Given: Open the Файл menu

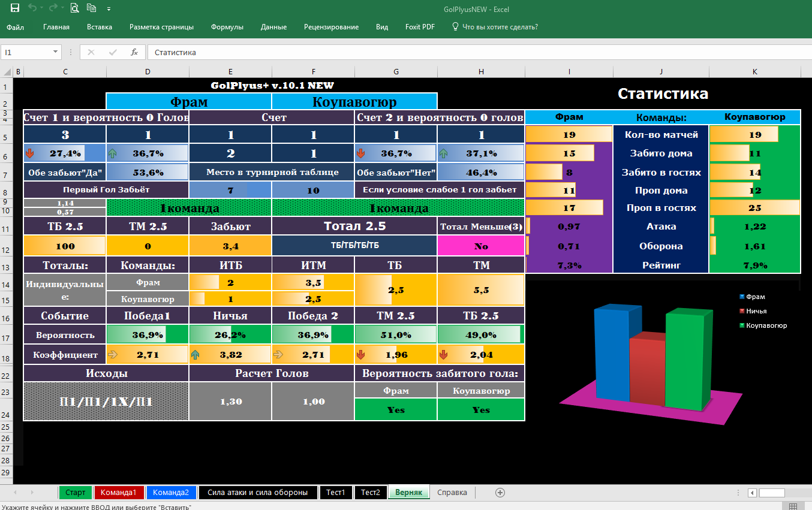Looking at the screenshot, I should (15, 27).
